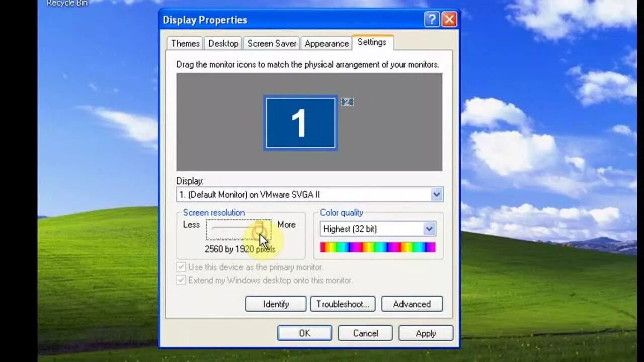
Task: Select the Appearance tab
Action: point(327,43)
